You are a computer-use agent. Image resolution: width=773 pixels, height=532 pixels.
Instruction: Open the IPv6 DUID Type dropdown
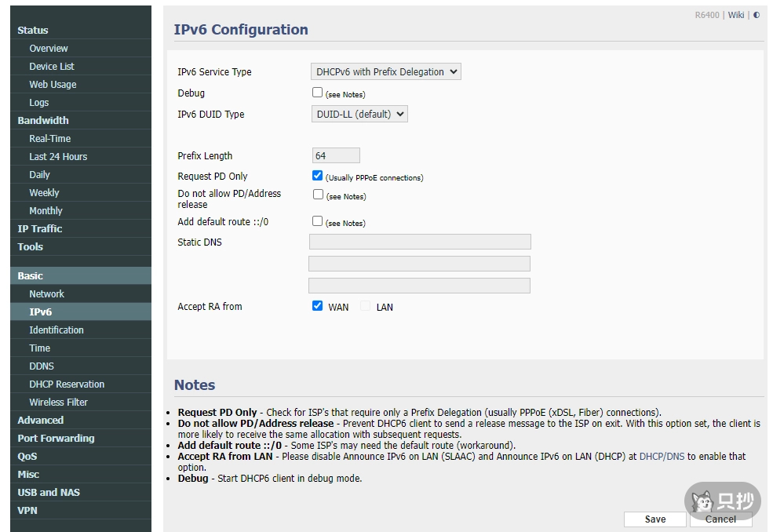359,113
